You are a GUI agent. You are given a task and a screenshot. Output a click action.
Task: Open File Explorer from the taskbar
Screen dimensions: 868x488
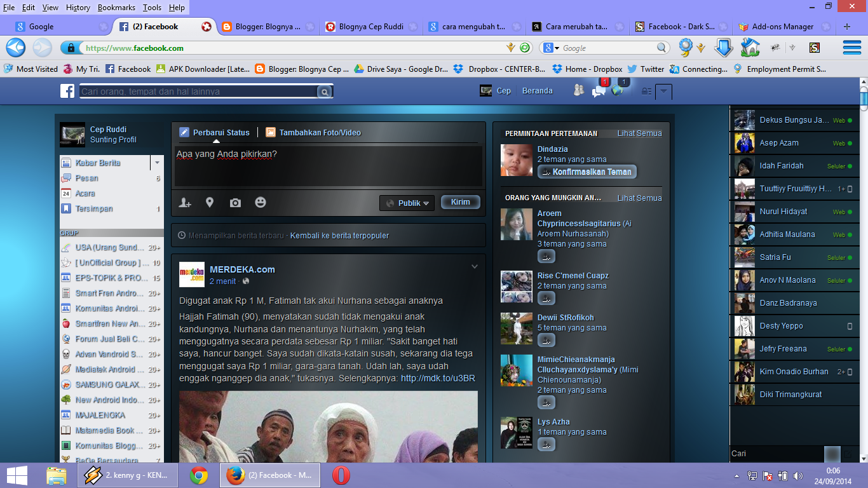coord(56,475)
